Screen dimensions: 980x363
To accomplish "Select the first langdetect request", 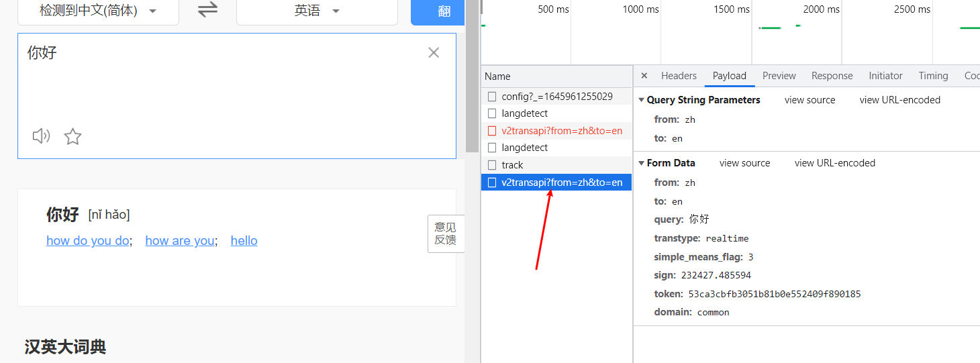I will click(x=556, y=114).
